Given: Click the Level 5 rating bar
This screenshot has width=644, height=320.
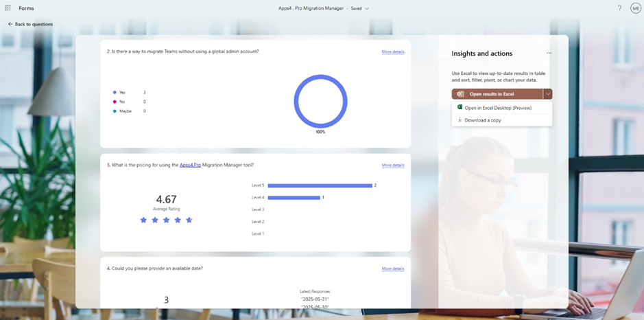Looking at the screenshot, I should pos(320,185).
